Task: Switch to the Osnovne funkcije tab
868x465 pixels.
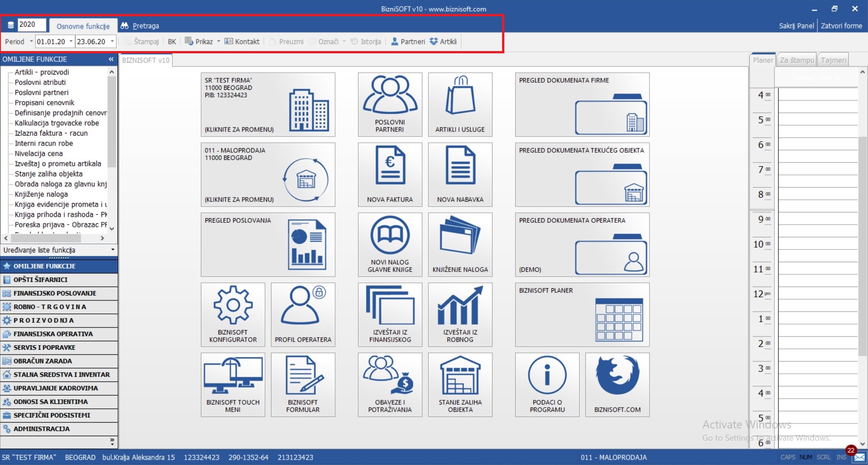Action: (83, 26)
